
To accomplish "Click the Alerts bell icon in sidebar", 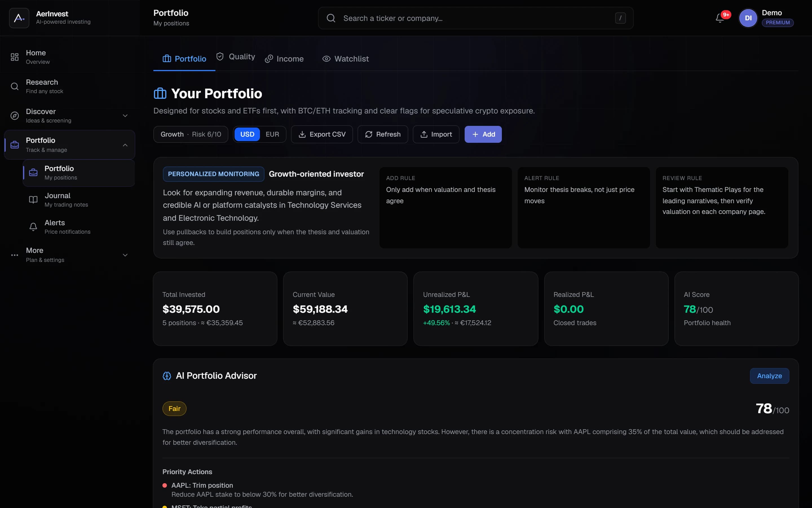I will click(33, 227).
